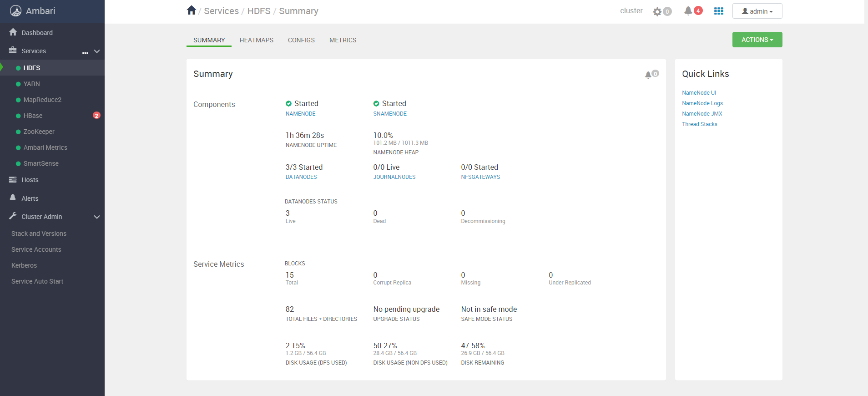Click the cluster name label
The height and width of the screenshot is (396, 868).
[x=631, y=11]
